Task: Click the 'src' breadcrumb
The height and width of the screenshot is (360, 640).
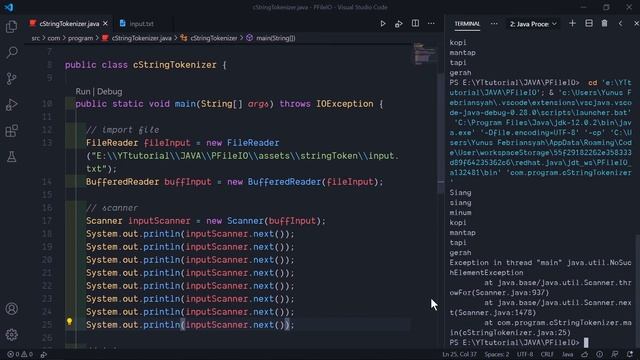Action: point(36,38)
